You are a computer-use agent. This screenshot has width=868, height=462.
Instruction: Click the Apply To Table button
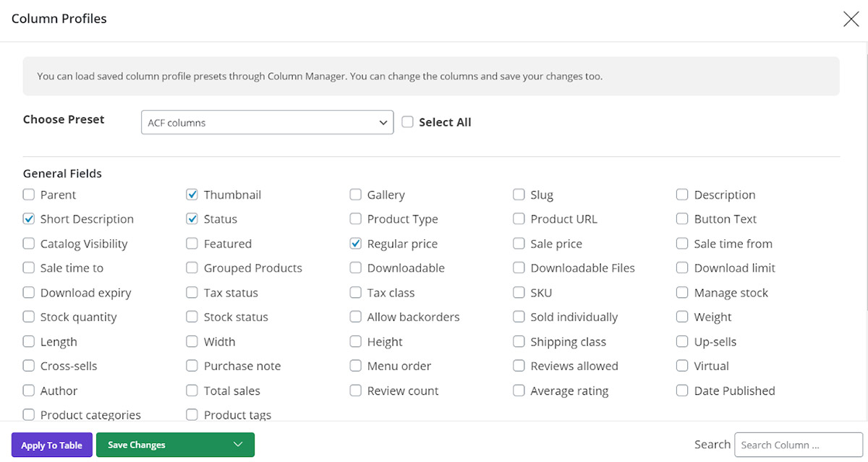[x=51, y=445]
